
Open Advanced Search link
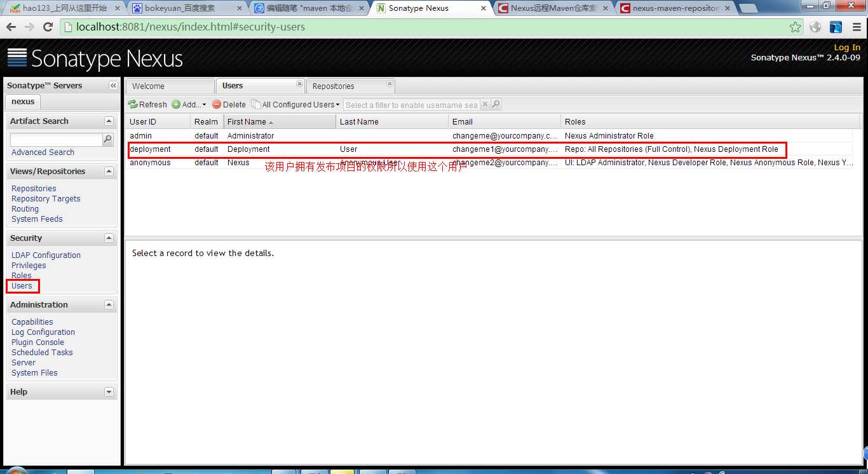click(x=43, y=152)
